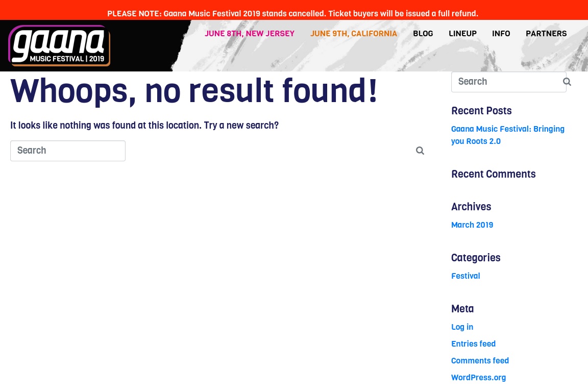This screenshot has width=588, height=392.
Task: Select the Info menu item
Action: [501, 33]
